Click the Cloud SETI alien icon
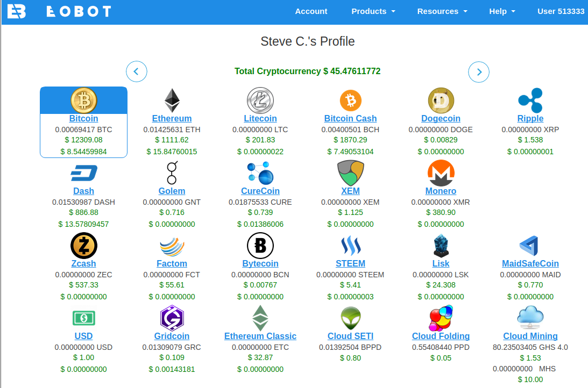588x388 pixels. 350,318
